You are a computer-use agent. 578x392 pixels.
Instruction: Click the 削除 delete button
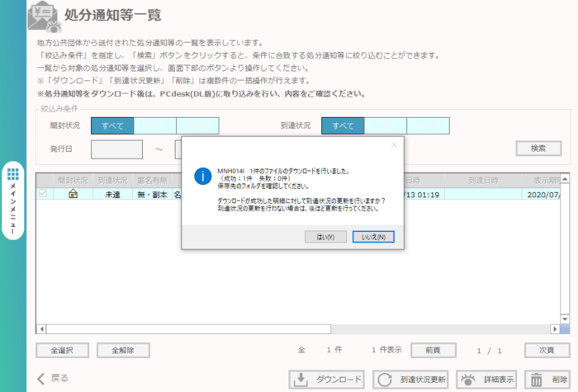coord(547,380)
